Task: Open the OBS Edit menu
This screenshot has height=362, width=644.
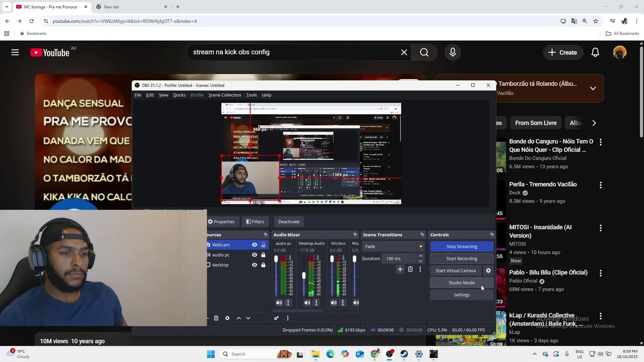Action: [x=150, y=95]
